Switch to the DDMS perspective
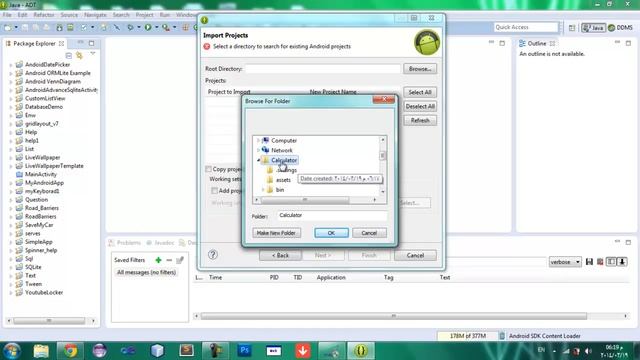The image size is (640, 360). (x=620, y=28)
